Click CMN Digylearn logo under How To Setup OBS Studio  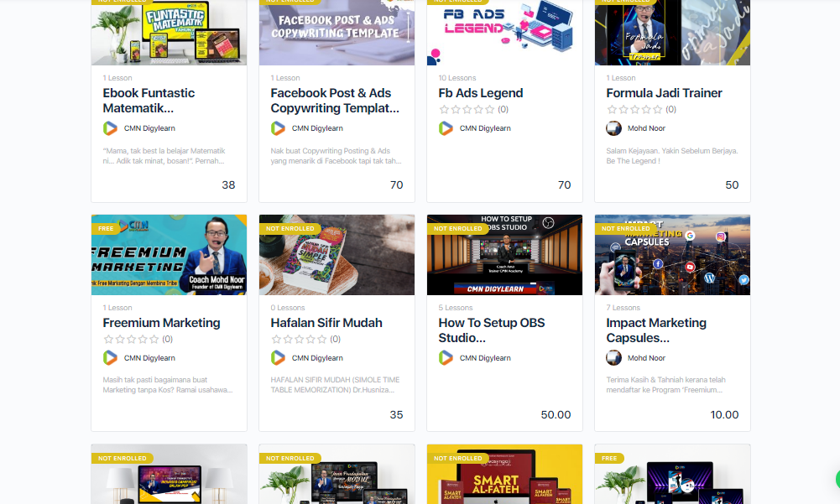click(446, 358)
